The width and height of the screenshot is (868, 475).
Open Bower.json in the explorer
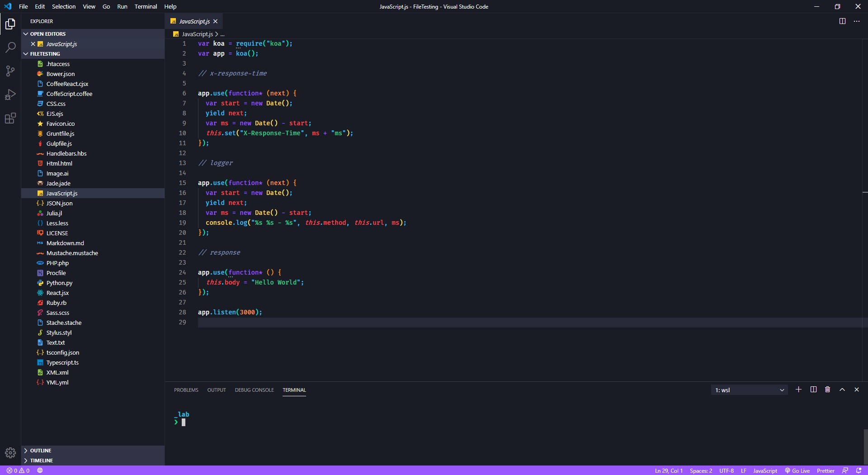93,74
